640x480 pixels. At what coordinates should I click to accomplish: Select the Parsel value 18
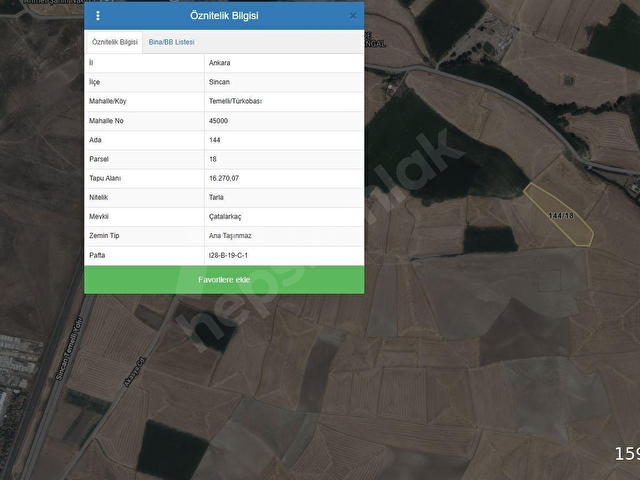pos(213,159)
